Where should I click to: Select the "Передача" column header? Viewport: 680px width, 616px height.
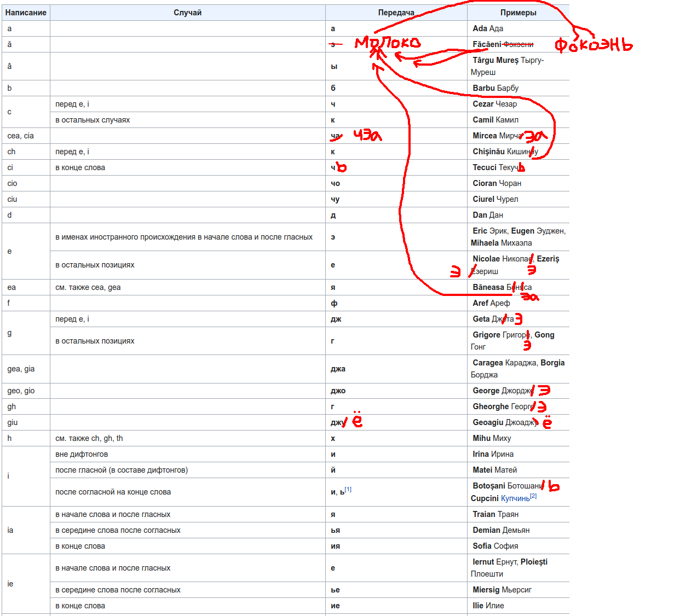(x=396, y=13)
